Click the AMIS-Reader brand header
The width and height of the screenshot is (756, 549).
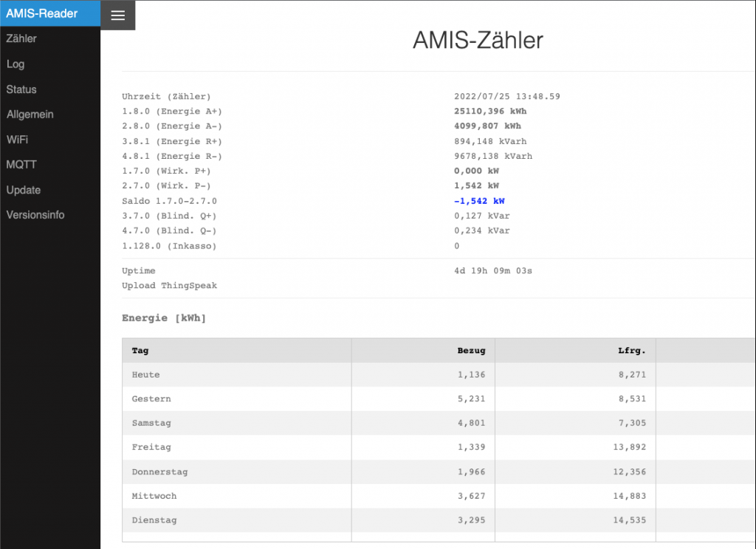42,13
